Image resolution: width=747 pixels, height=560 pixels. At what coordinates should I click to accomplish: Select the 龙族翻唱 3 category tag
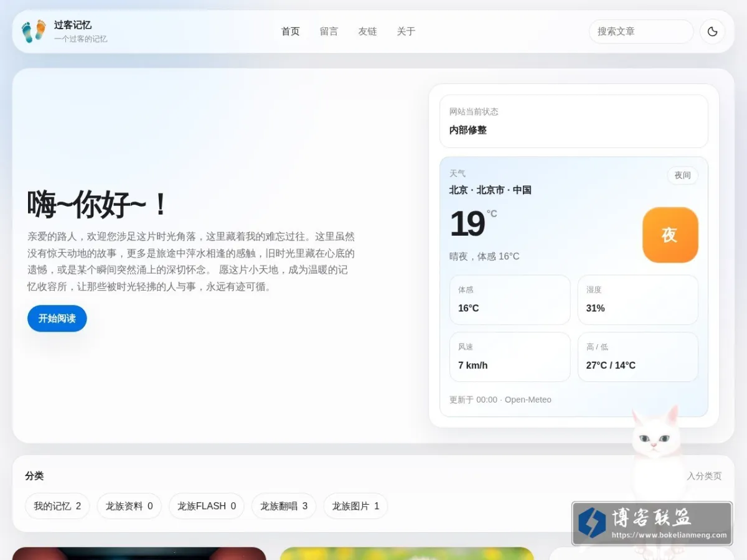coord(284,506)
